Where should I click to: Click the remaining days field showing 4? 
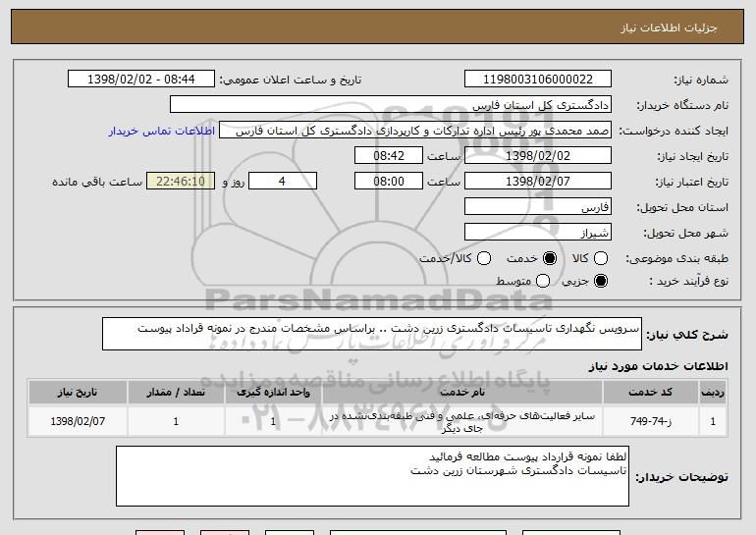(283, 182)
